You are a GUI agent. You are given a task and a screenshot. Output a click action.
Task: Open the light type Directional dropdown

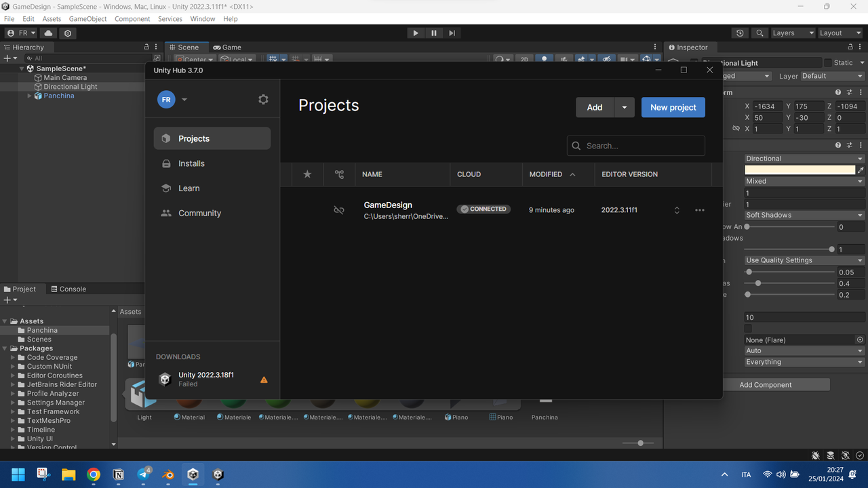coord(804,159)
